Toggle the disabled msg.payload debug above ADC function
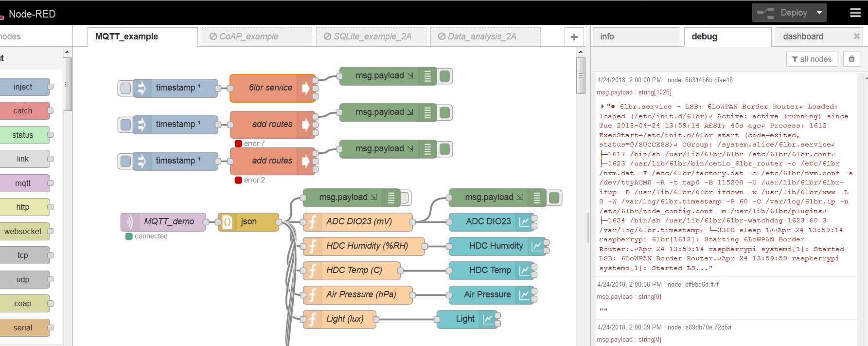868x346 pixels. coord(405,198)
